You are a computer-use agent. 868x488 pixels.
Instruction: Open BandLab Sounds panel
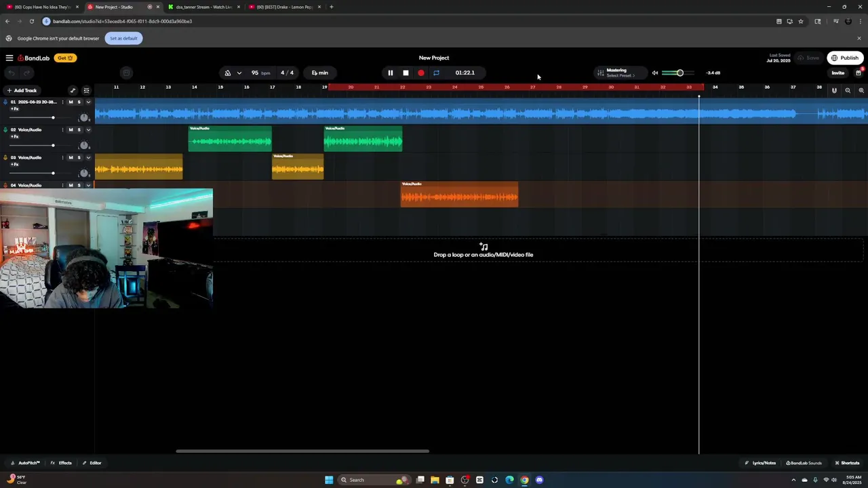(804, 463)
